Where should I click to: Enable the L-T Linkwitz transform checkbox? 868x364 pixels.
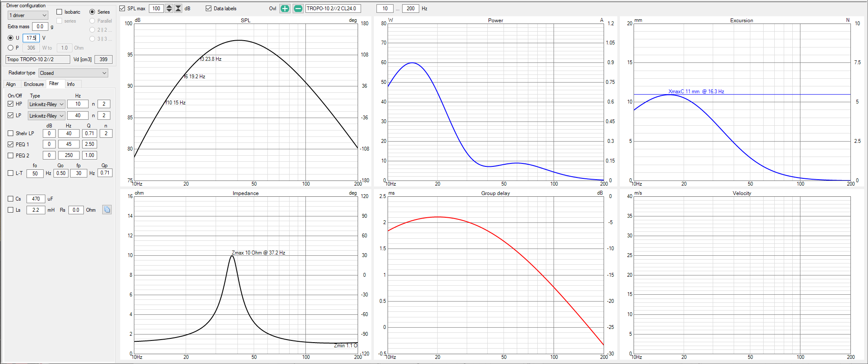[x=11, y=173]
